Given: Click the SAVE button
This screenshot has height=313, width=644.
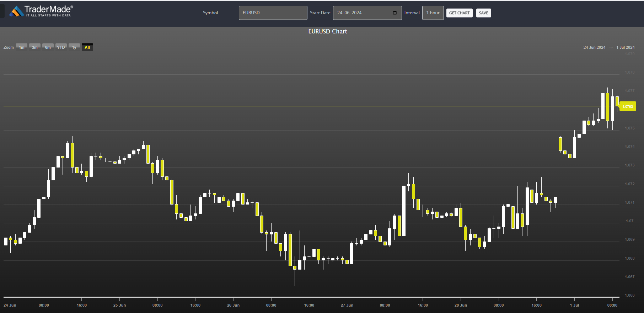Looking at the screenshot, I should [x=483, y=13].
